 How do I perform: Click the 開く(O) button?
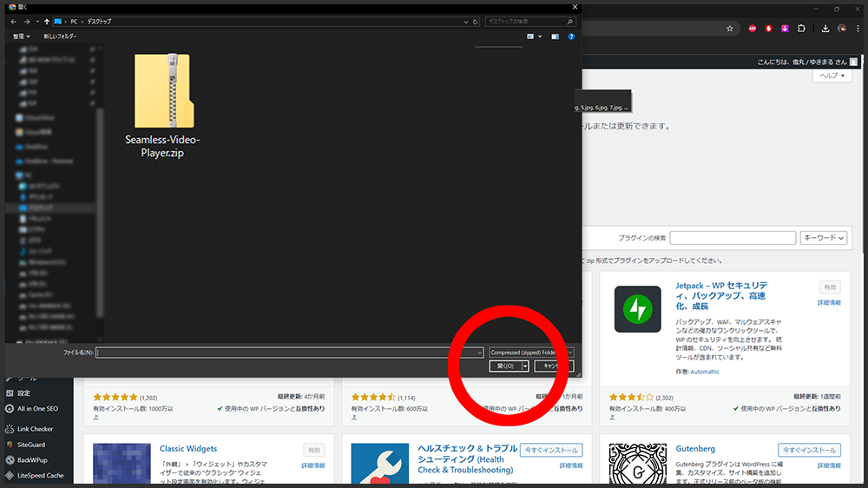pos(505,366)
